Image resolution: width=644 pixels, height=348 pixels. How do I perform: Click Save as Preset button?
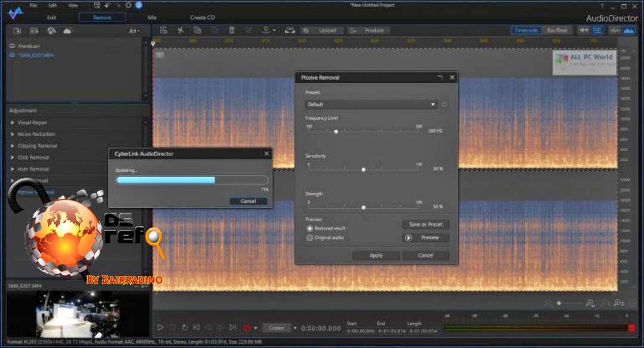[x=426, y=225]
